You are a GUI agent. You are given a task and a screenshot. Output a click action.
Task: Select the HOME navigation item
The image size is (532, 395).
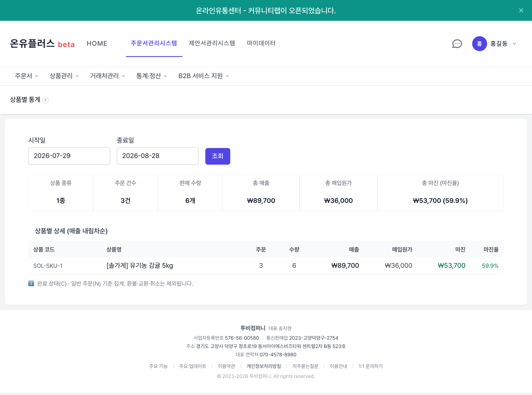pyautogui.click(x=97, y=43)
